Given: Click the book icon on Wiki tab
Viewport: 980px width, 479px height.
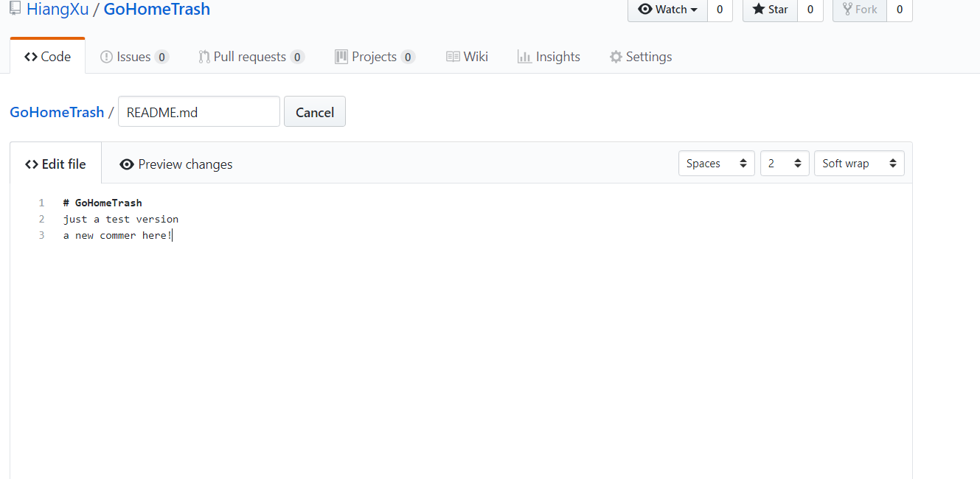Looking at the screenshot, I should click(x=453, y=57).
